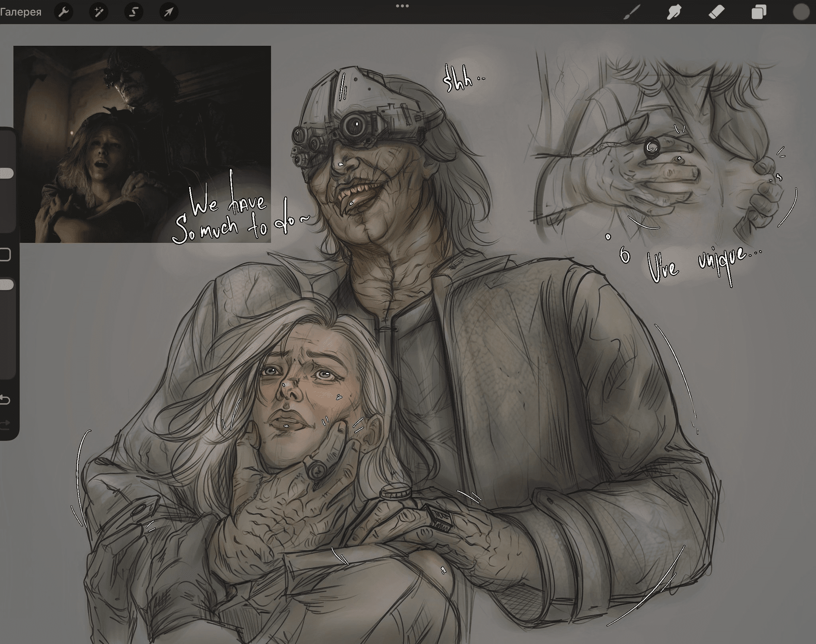Redo with the dimmed sidebar arrow
Viewport: 816px width, 644px height.
click(x=5, y=425)
